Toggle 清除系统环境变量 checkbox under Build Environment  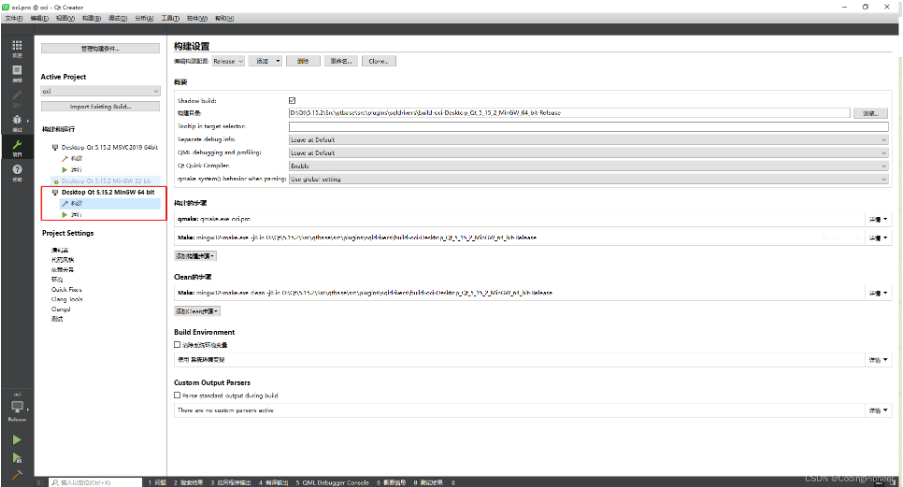(177, 345)
